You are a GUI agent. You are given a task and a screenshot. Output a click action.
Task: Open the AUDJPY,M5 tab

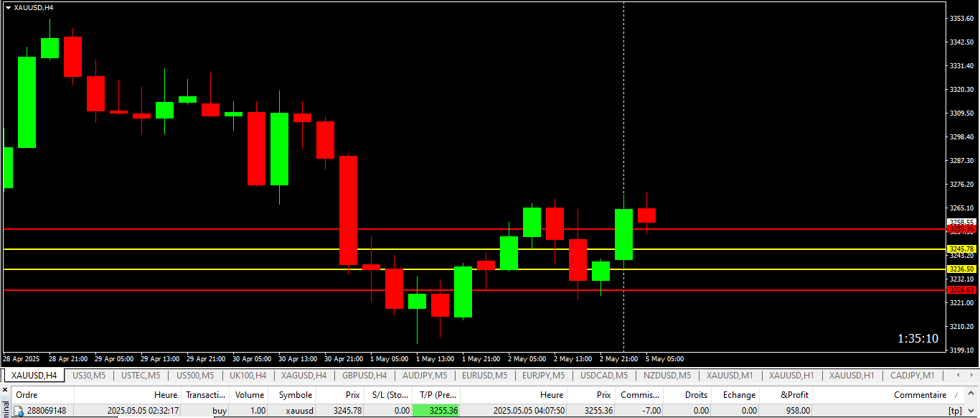425,376
